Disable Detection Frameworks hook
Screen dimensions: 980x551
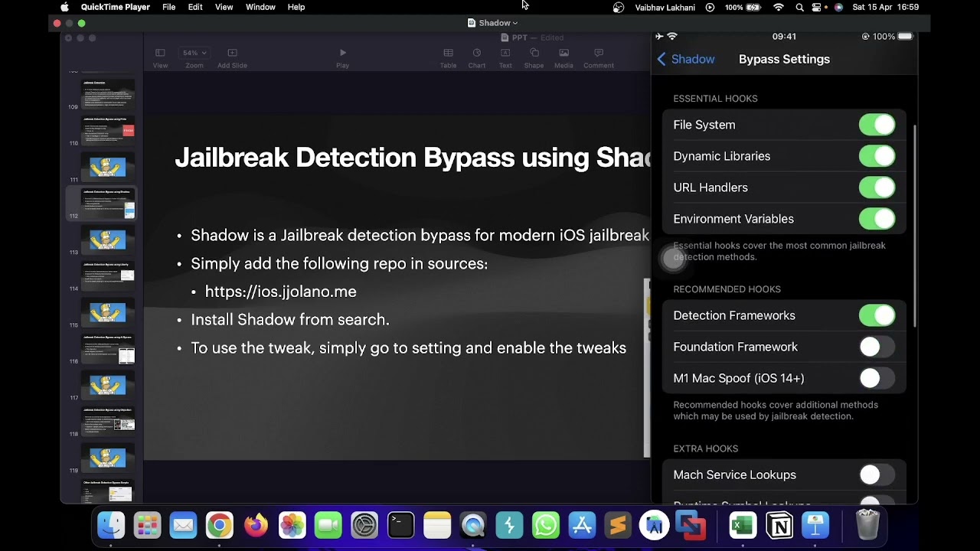(877, 315)
